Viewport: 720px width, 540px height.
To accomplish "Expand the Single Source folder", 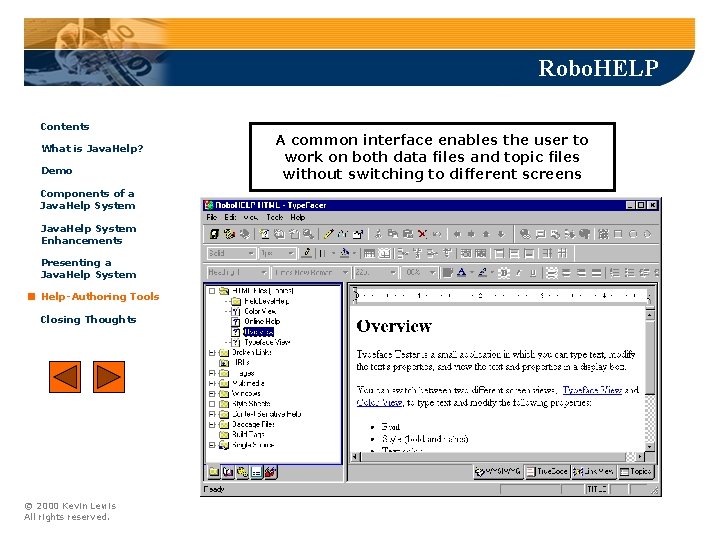I will coord(212,445).
